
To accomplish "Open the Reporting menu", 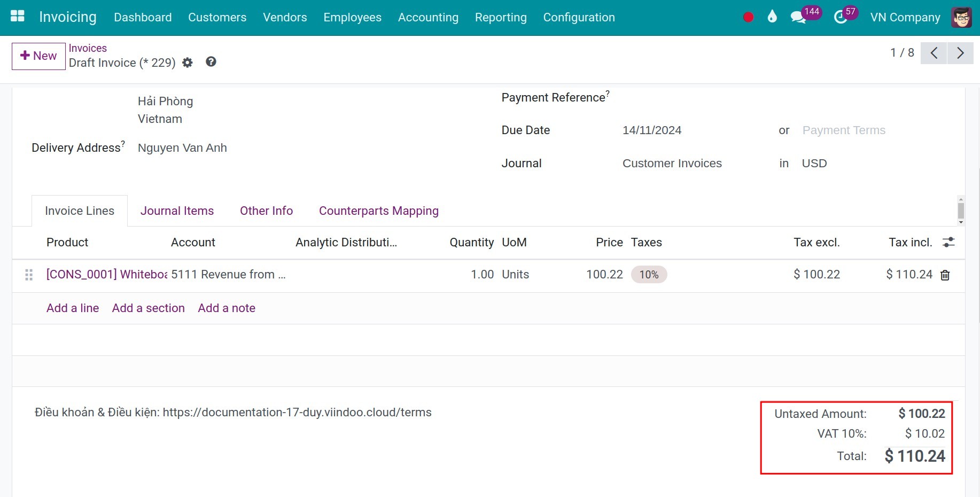I will (x=501, y=17).
